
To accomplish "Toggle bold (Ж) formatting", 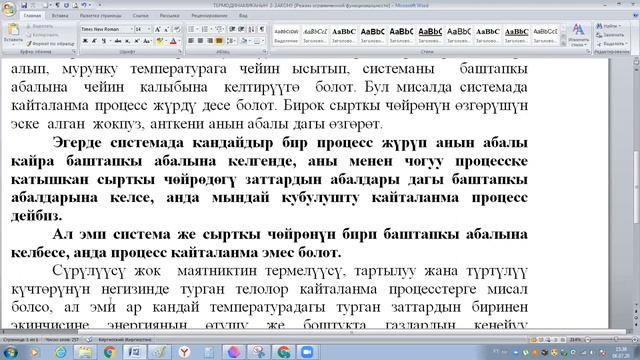I will [85, 41].
